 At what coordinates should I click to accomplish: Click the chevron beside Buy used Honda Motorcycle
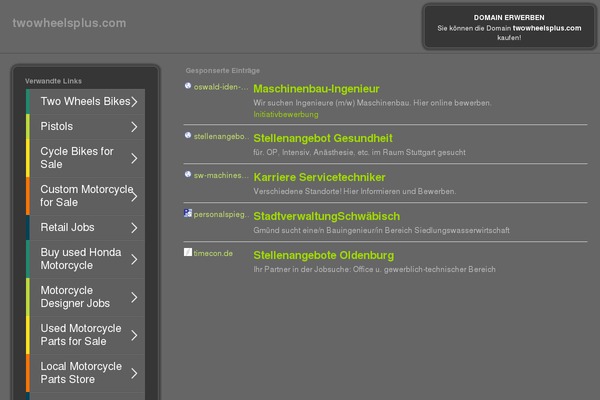pos(134,260)
